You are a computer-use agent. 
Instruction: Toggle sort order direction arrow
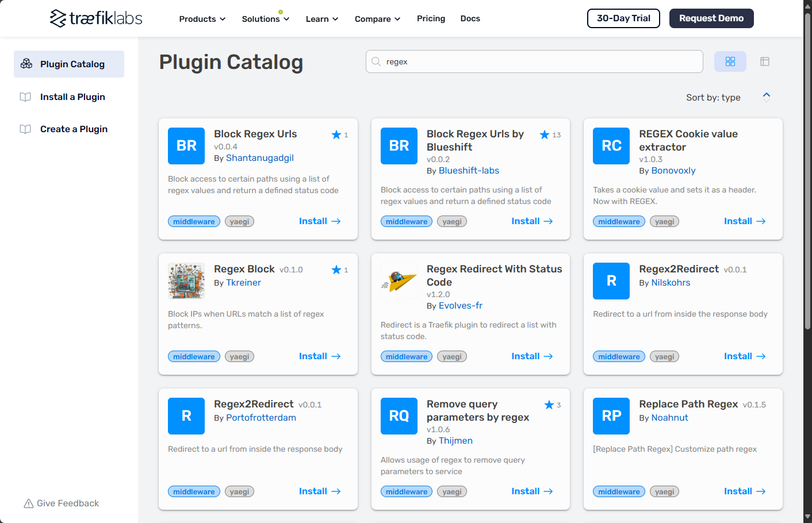[x=766, y=97]
